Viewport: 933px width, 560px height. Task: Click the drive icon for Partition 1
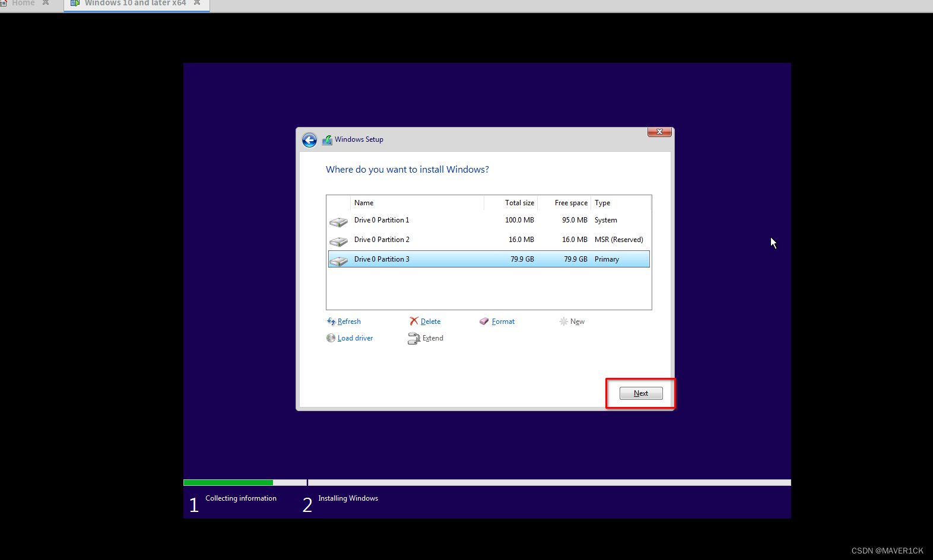(338, 222)
